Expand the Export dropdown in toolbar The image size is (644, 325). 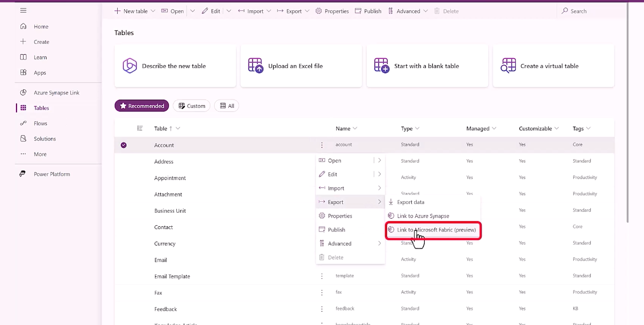click(307, 11)
